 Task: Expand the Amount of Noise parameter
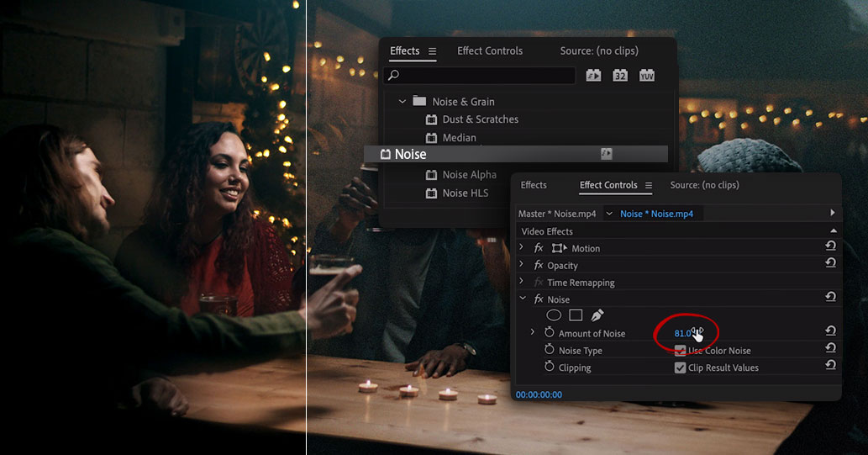[533, 333]
